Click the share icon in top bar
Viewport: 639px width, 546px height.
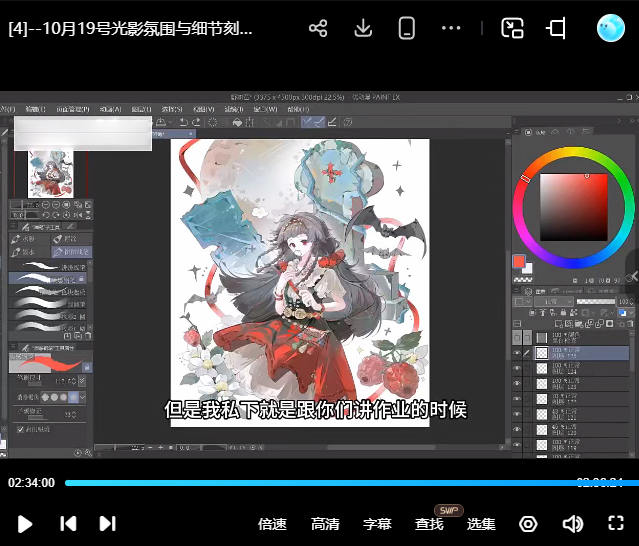point(318,28)
